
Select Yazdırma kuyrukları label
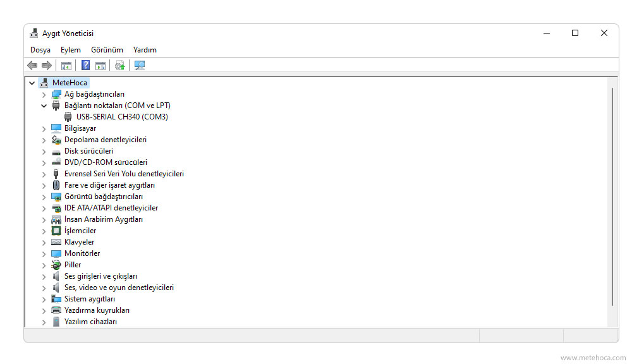[x=97, y=310]
